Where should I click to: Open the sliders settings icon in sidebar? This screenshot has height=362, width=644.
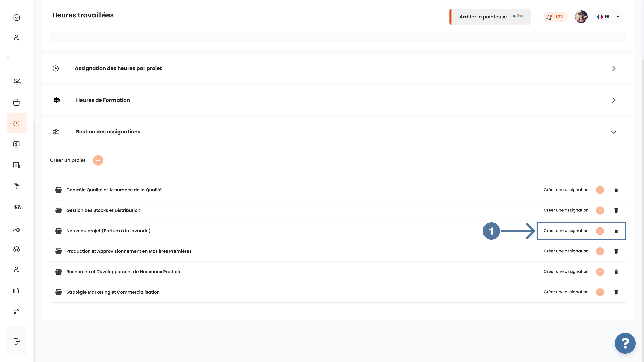pos(16,312)
